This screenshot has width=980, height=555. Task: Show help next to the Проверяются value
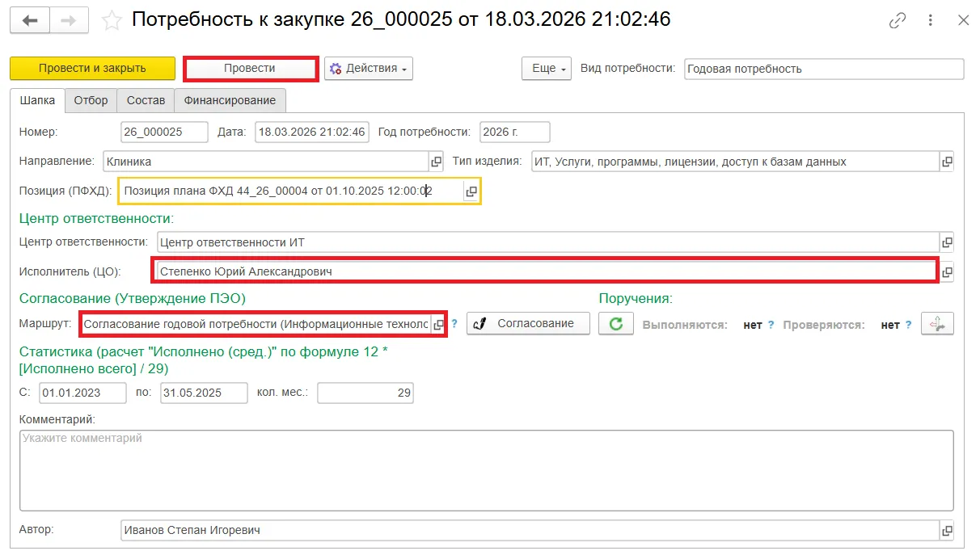[x=908, y=325]
